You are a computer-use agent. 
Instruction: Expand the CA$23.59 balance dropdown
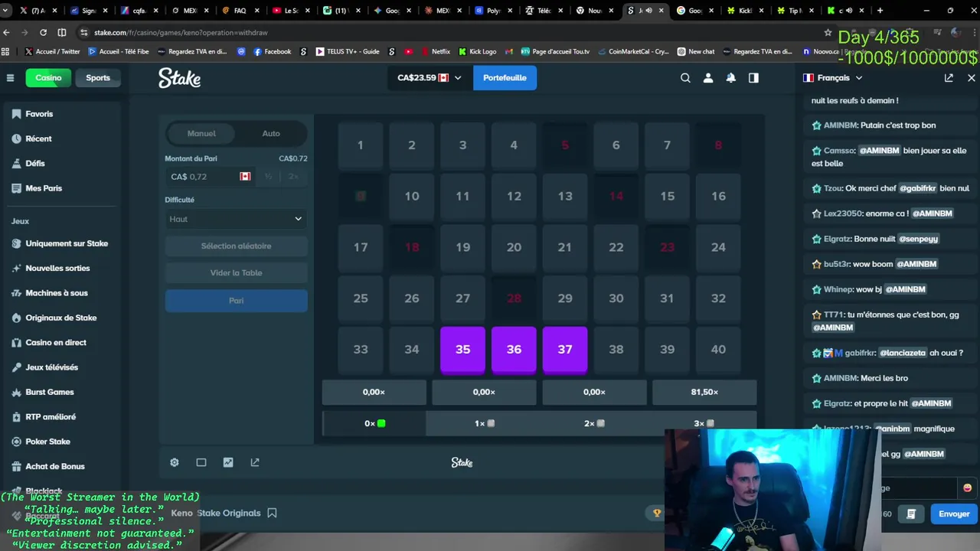(430, 78)
